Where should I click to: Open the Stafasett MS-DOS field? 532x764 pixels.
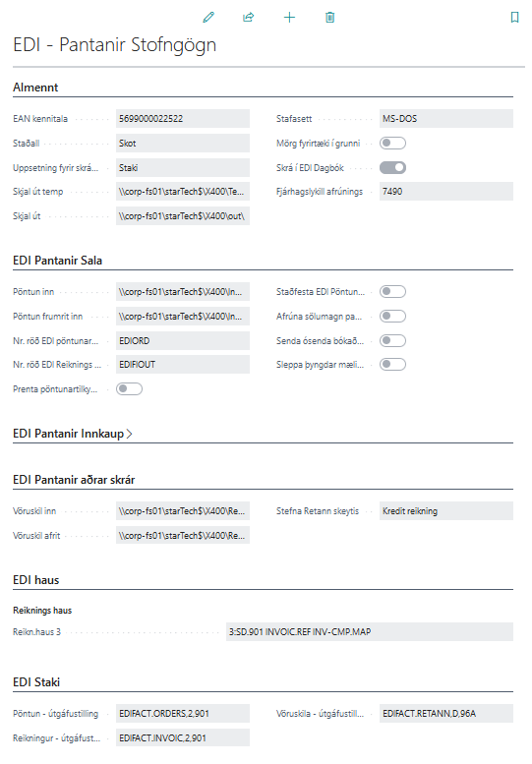pyautogui.click(x=446, y=119)
